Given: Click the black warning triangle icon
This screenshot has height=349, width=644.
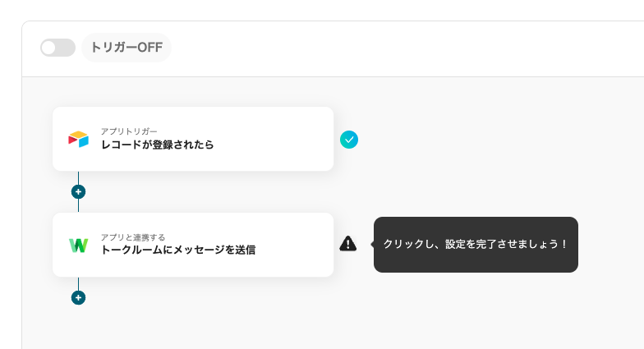Looking at the screenshot, I should click(x=348, y=244).
